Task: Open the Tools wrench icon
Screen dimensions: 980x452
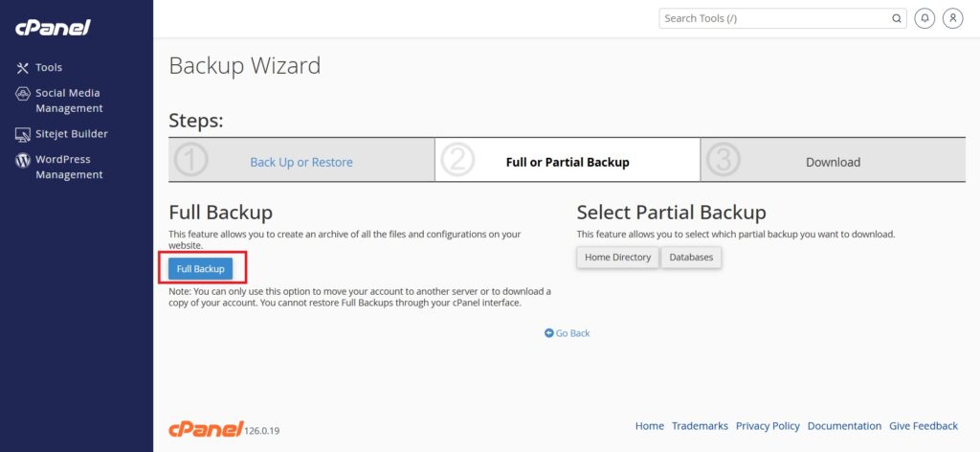Action: [23, 68]
